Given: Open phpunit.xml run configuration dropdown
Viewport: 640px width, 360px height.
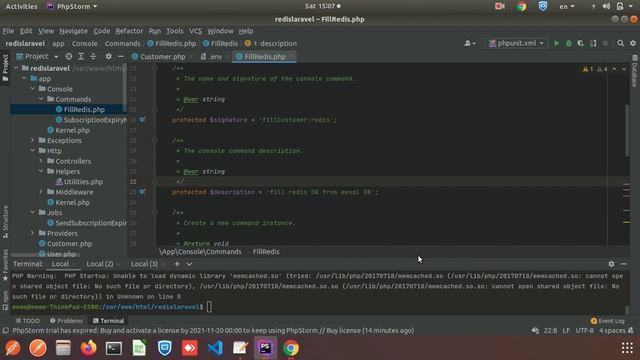Looking at the screenshot, I should (x=516, y=43).
